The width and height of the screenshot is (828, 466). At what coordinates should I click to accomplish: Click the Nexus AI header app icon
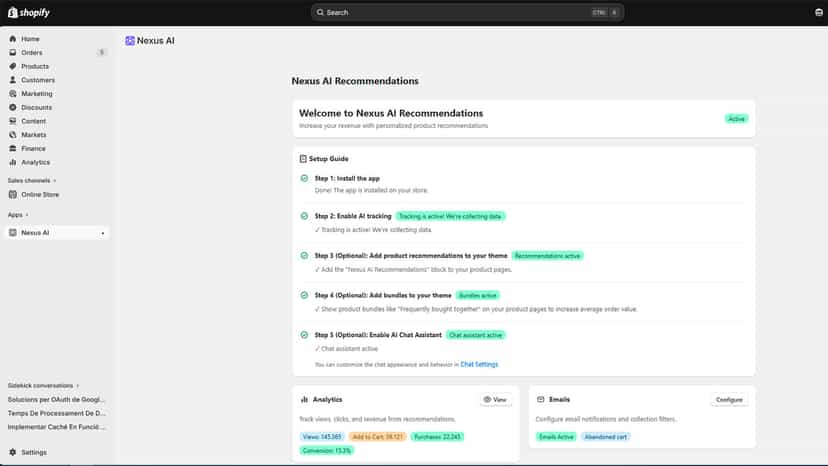[x=130, y=41]
